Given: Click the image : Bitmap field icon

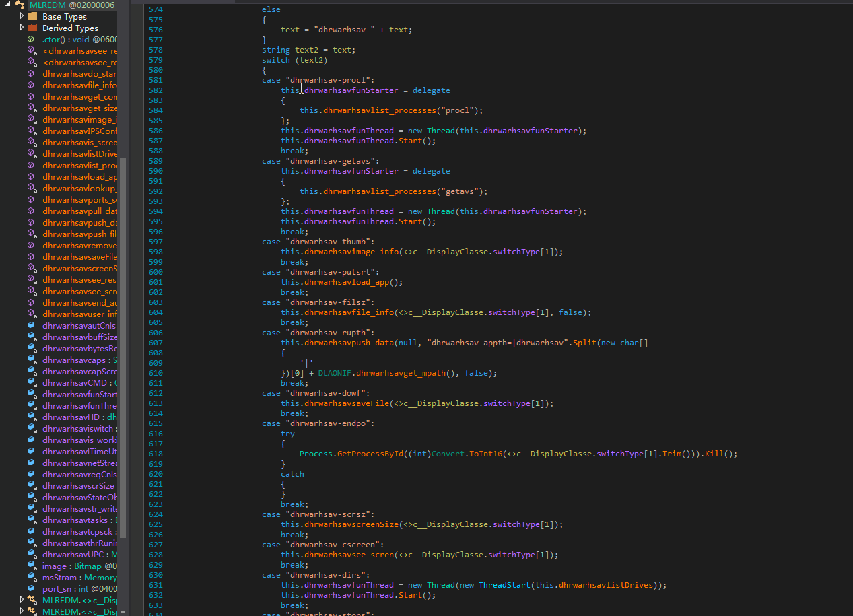Looking at the screenshot, I should pyautogui.click(x=32, y=566).
